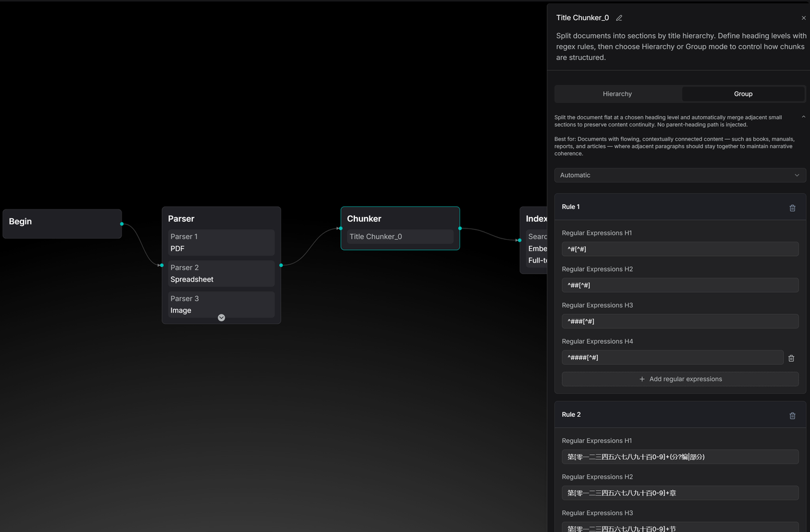Edit the Rule 1 H2 regex field

pos(680,285)
